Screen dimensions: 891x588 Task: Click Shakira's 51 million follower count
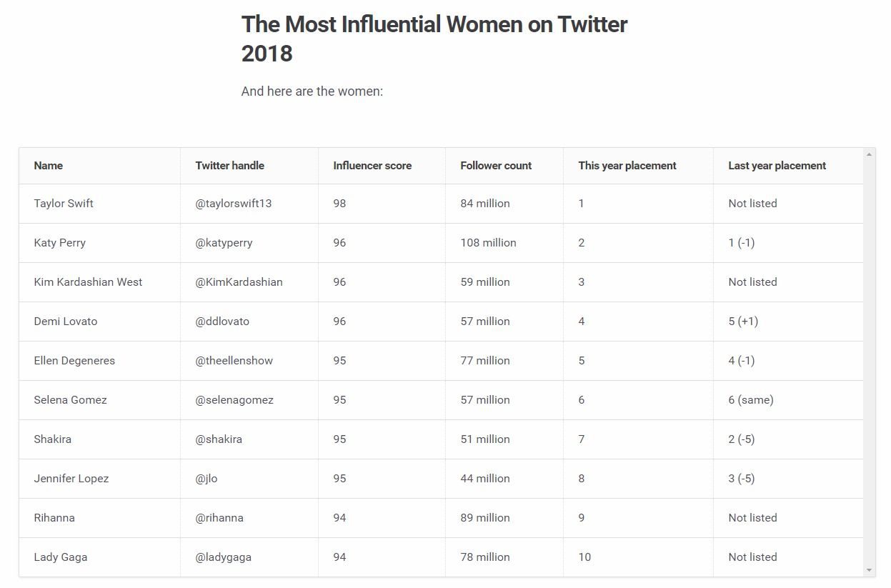point(485,439)
